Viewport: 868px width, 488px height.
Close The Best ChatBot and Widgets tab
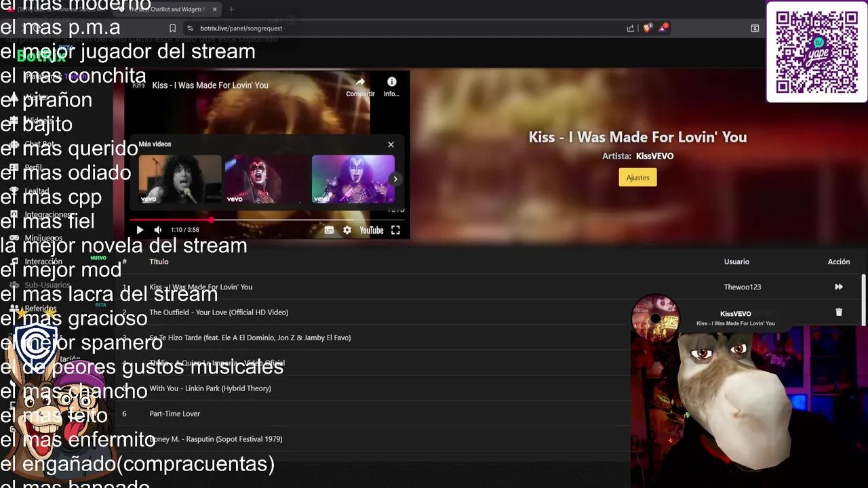pyautogui.click(x=214, y=9)
